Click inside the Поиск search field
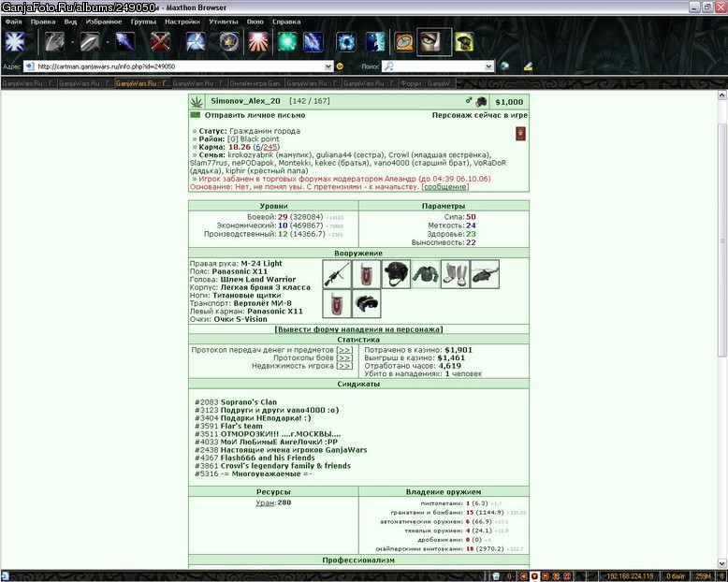 [x=439, y=66]
